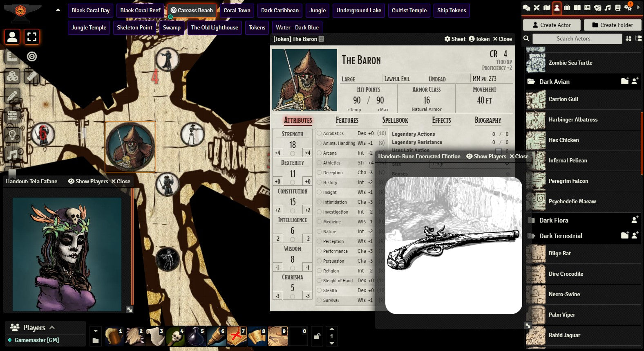The width and height of the screenshot is (644, 351).
Task: Collapse the Players list chevron
Action: pos(52,327)
